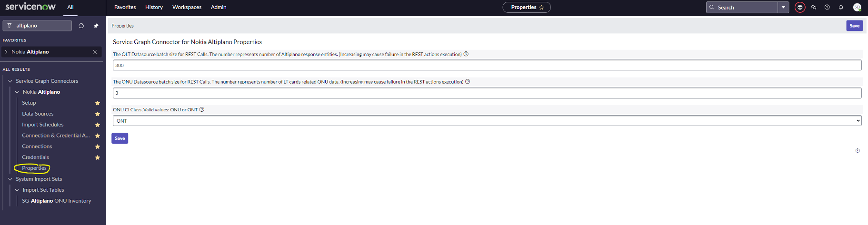
Task: Click the Properties page title pill
Action: coord(527,7)
